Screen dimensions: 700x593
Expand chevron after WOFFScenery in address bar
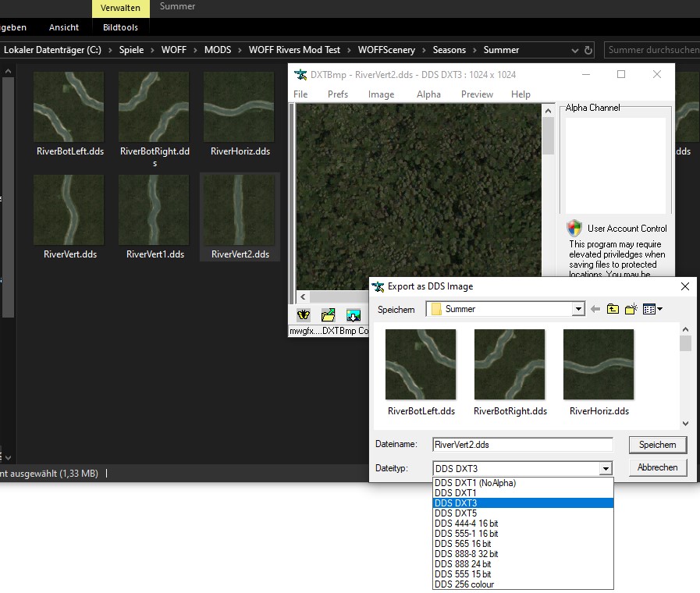click(x=424, y=50)
